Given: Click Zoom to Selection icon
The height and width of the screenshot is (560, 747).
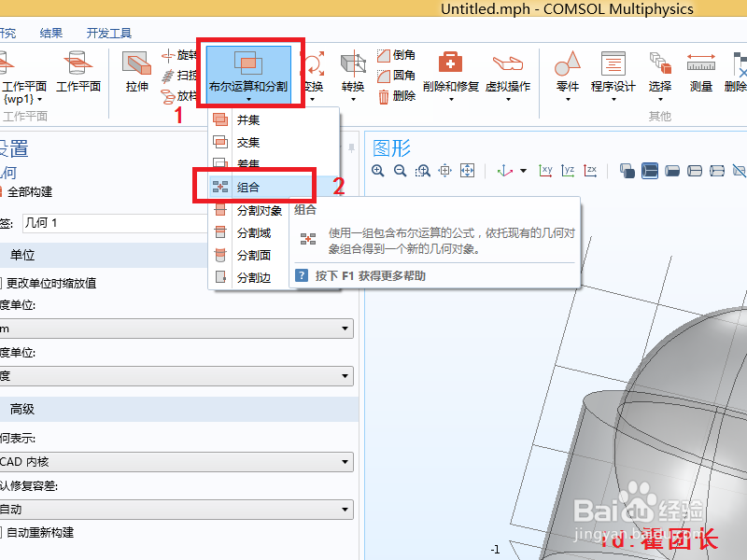Looking at the screenshot, I should (x=445, y=171).
